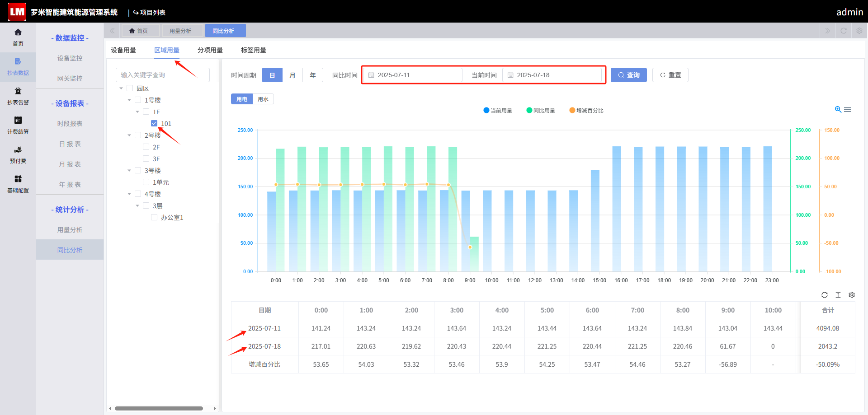Click the 查询 search button
This screenshot has width=868, height=415.
[629, 75]
